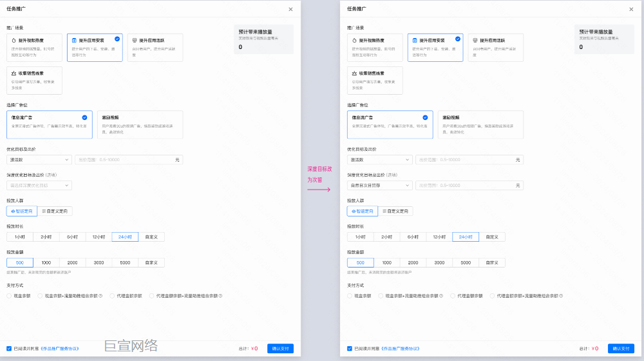Click install icon on right 提升应用安装 card
The height and width of the screenshot is (361, 644).
[x=415, y=41]
